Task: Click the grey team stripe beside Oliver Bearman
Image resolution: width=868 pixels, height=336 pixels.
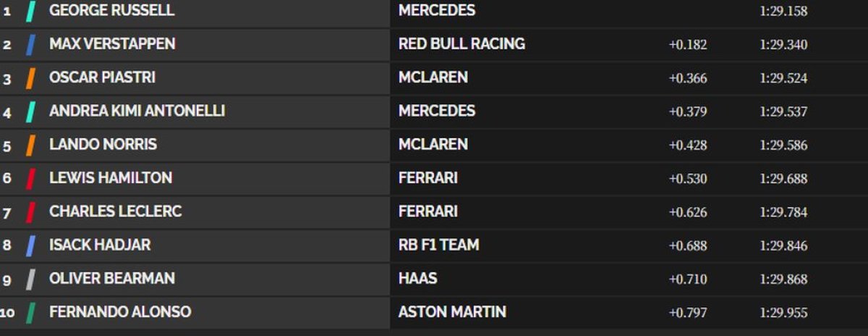Action: click(30, 279)
